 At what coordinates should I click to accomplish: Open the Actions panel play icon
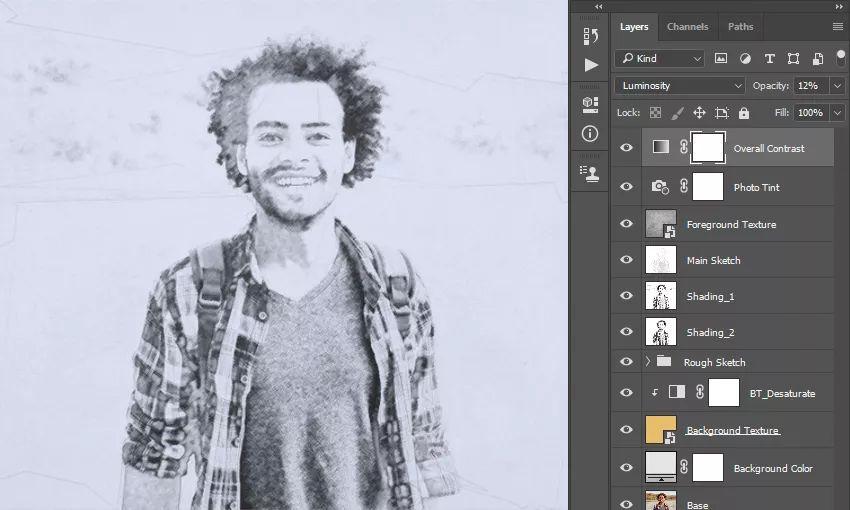pos(591,65)
